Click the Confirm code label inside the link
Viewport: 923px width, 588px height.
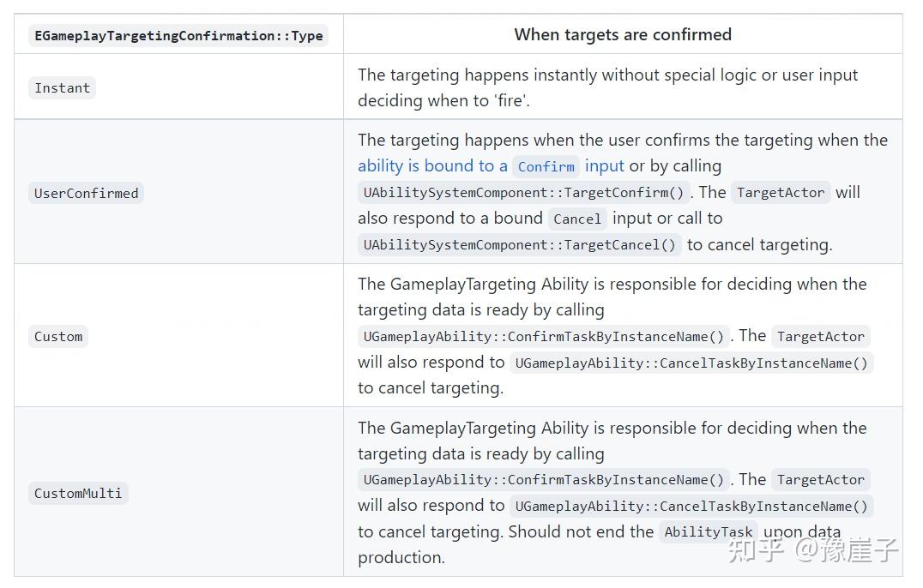pyautogui.click(x=546, y=166)
